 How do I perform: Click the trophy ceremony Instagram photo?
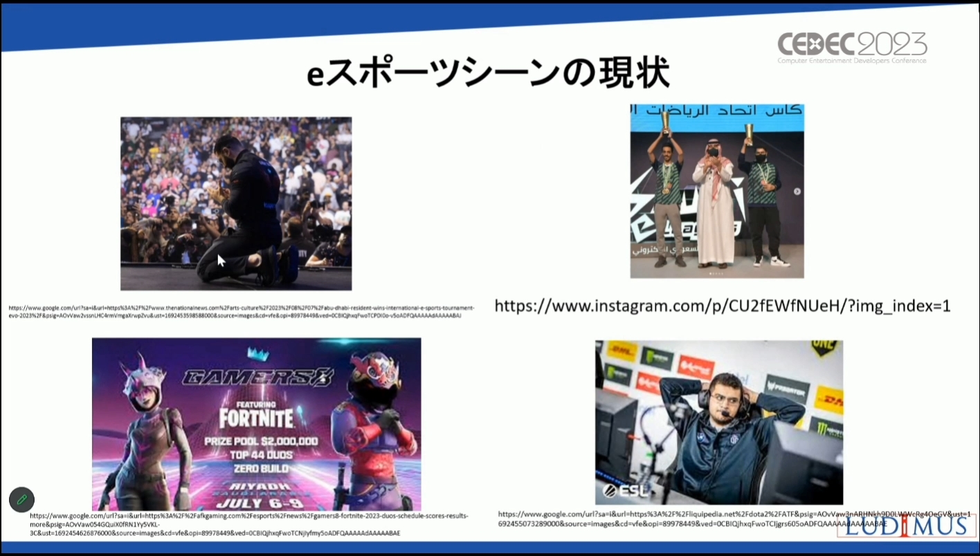coord(717,191)
